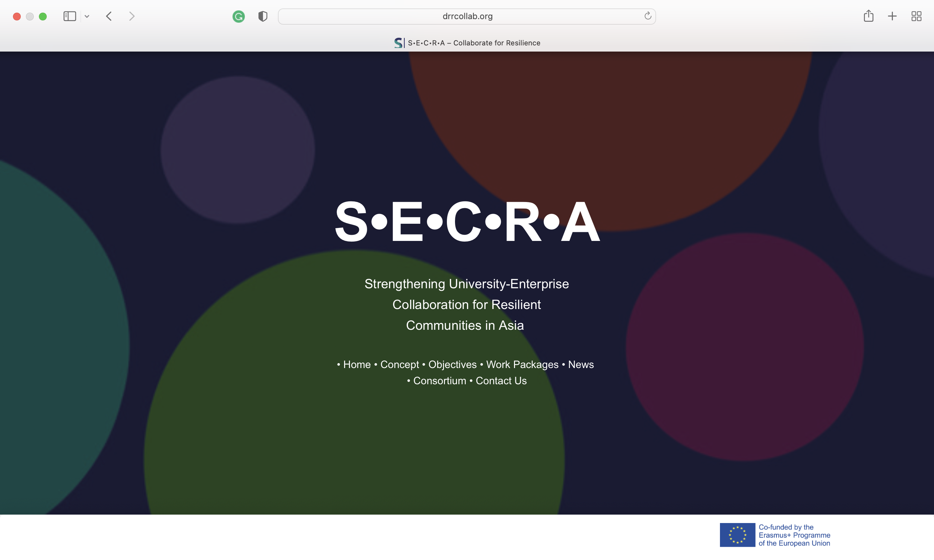Open the Home navigation link
Image resolution: width=934 pixels, height=560 pixels.
click(357, 364)
